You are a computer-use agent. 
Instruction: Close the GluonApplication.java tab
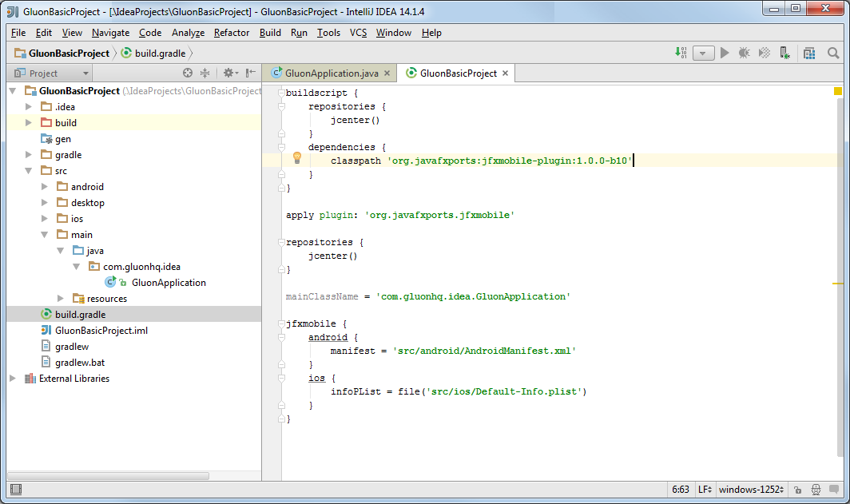pyautogui.click(x=387, y=73)
